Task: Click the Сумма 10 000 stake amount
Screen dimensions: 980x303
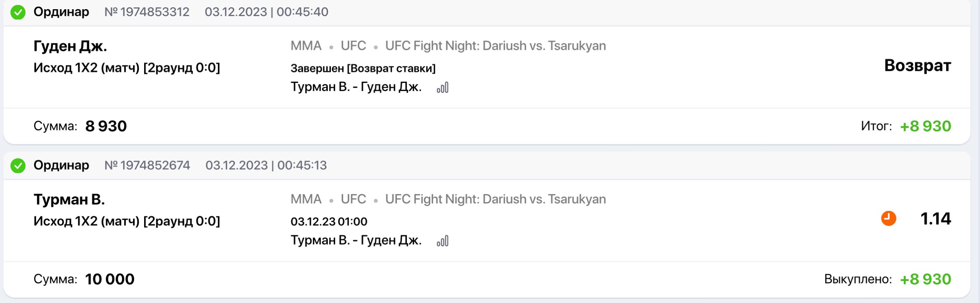Action: pos(110,279)
